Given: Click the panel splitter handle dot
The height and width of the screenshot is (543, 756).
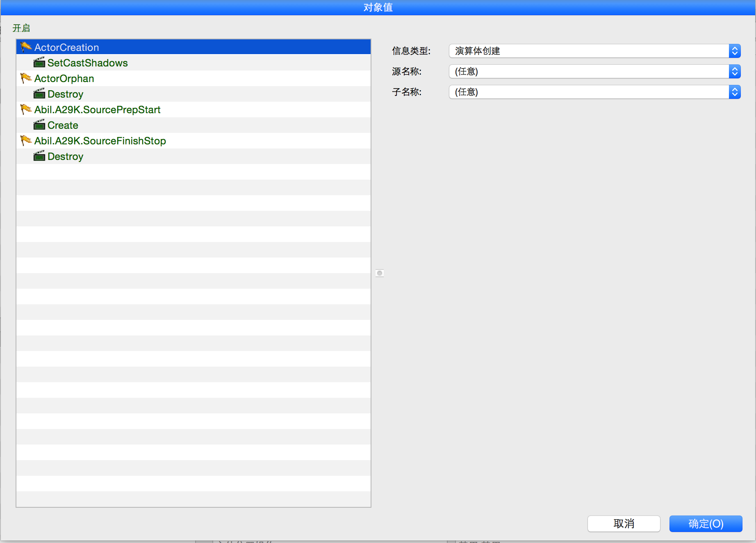Looking at the screenshot, I should (x=380, y=273).
